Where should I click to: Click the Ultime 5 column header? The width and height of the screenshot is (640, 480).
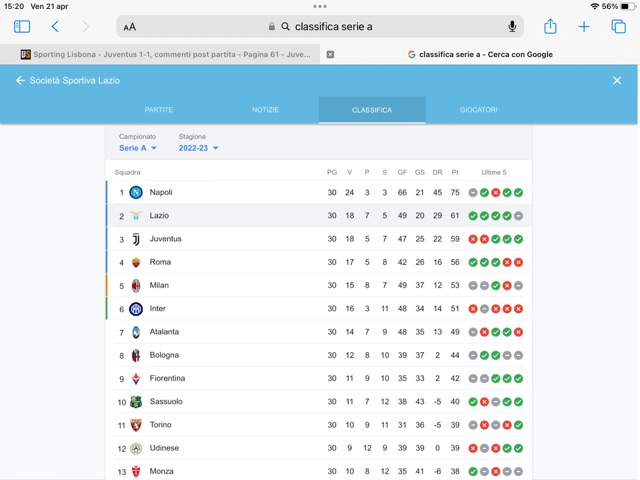(x=493, y=172)
